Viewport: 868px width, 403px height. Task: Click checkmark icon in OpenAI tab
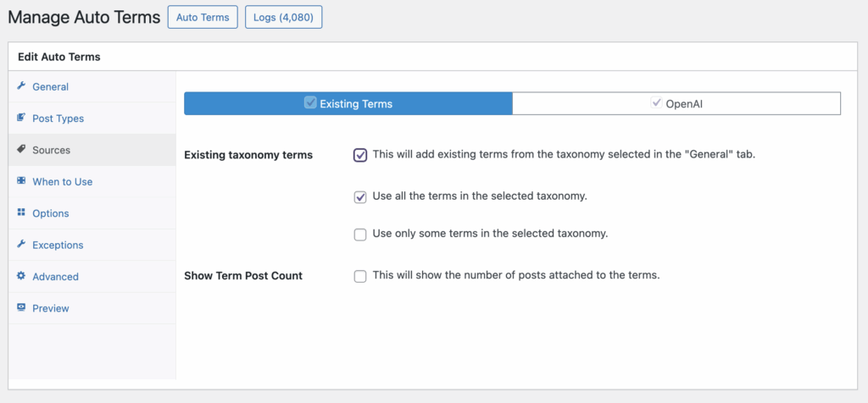point(657,102)
